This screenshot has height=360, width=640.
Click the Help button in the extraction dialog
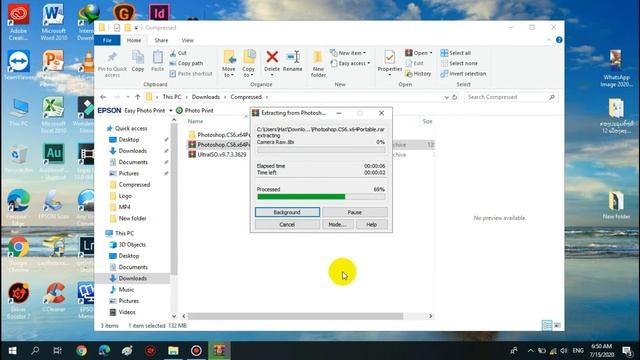point(371,224)
